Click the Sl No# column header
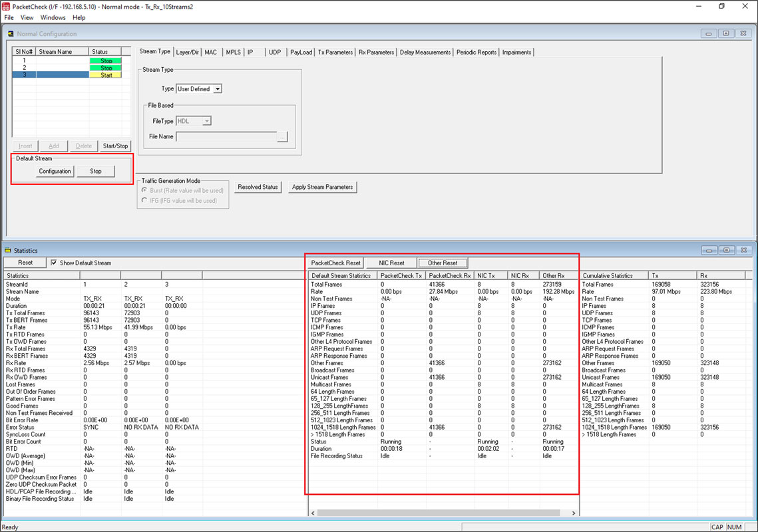Viewport: 758px width, 532px height. click(24, 52)
